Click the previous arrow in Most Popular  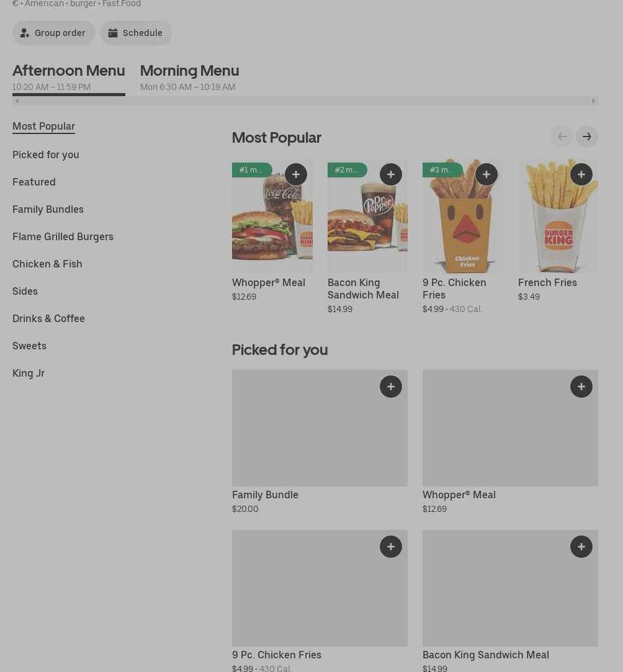click(562, 137)
